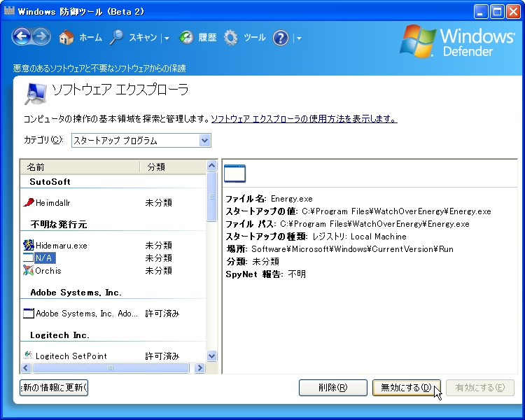The height and width of the screenshot is (420, 525).
Task: Click the ファイル パス path line
Action: [347, 224]
